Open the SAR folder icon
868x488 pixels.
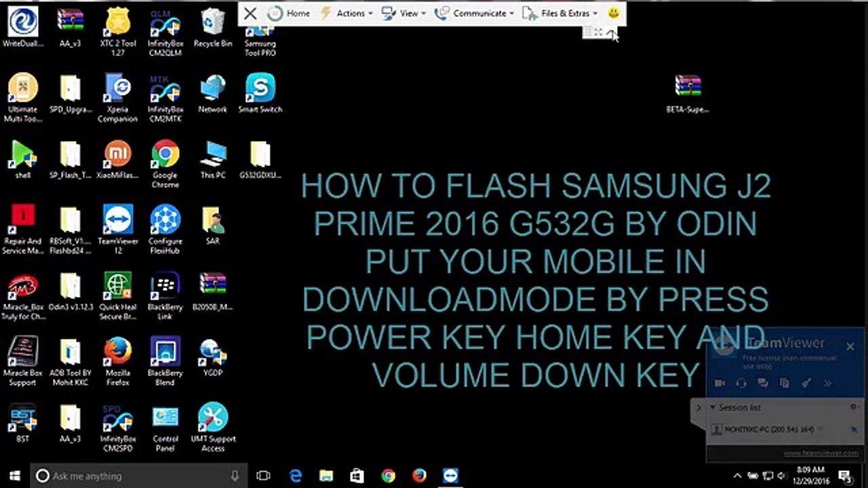click(213, 225)
